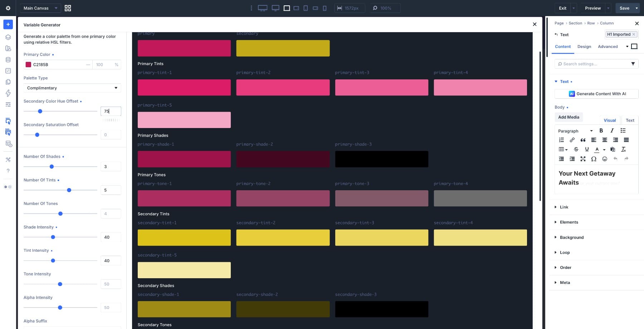The height and width of the screenshot is (329, 644).
Task: Toggle paste as text icon
Action: coord(613,149)
